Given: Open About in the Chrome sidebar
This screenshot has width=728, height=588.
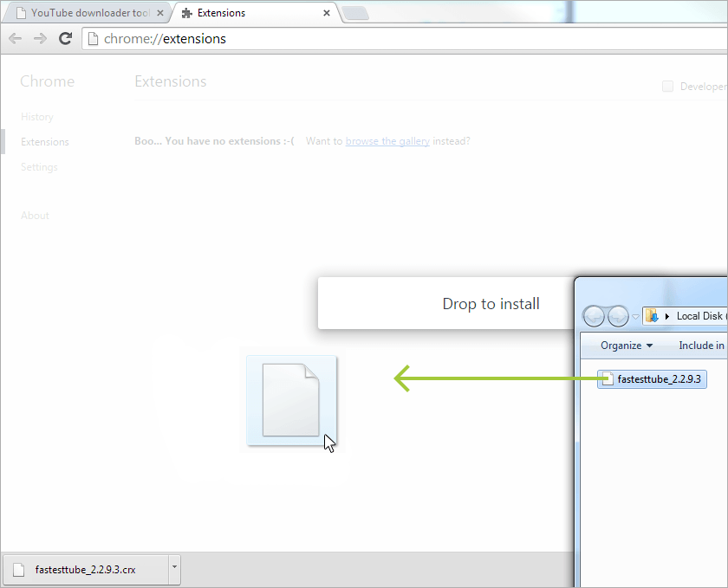Looking at the screenshot, I should pyautogui.click(x=35, y=216).
